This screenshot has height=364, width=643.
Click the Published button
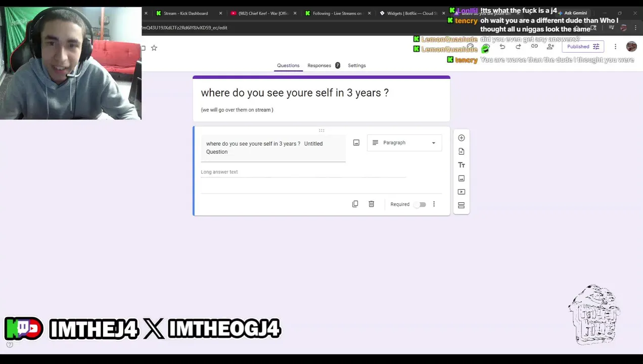point(583,47)
